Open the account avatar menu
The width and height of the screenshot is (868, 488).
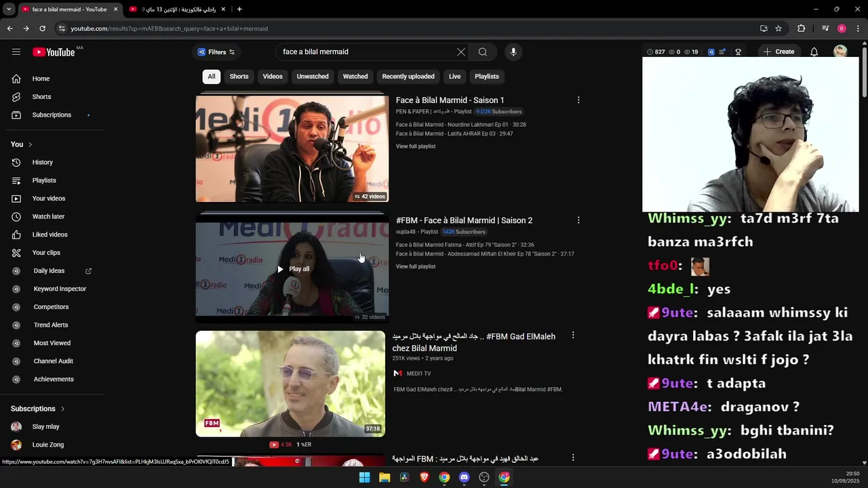pos(840,52)
